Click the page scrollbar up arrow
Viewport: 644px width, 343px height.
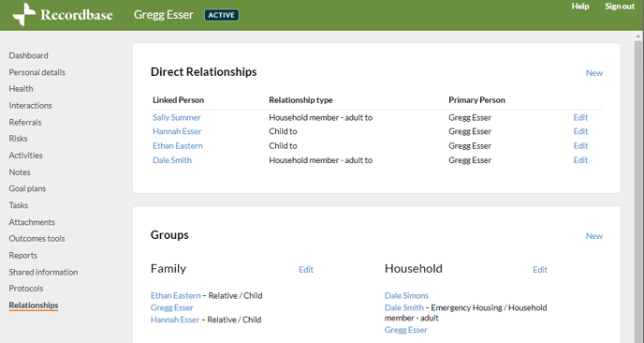click(637, 37)
